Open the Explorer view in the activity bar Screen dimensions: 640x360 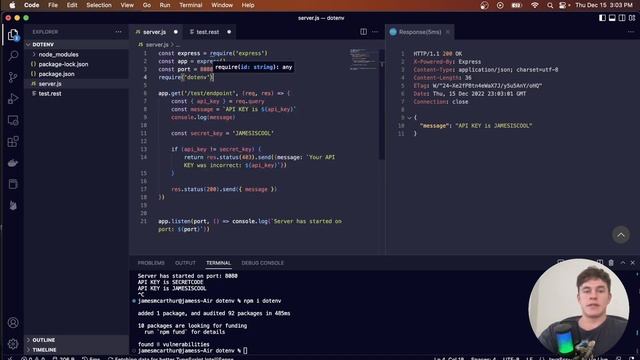pyautogui.click(x=13, y=35)
